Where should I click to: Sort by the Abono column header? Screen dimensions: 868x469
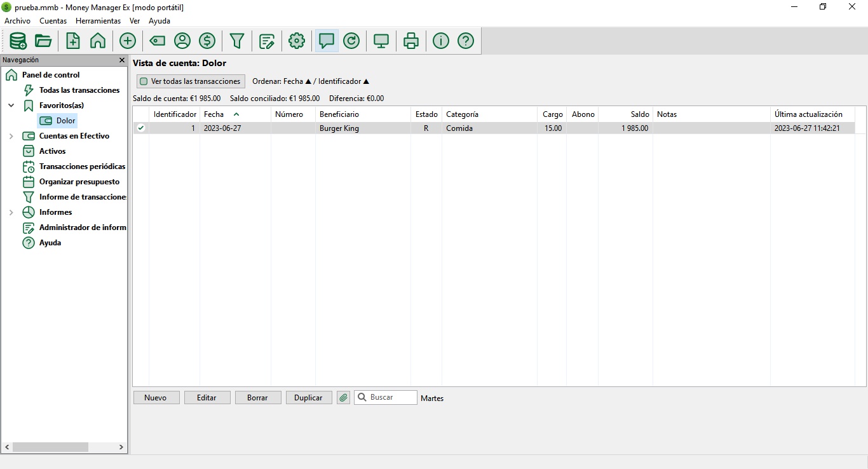pos(582,114)
